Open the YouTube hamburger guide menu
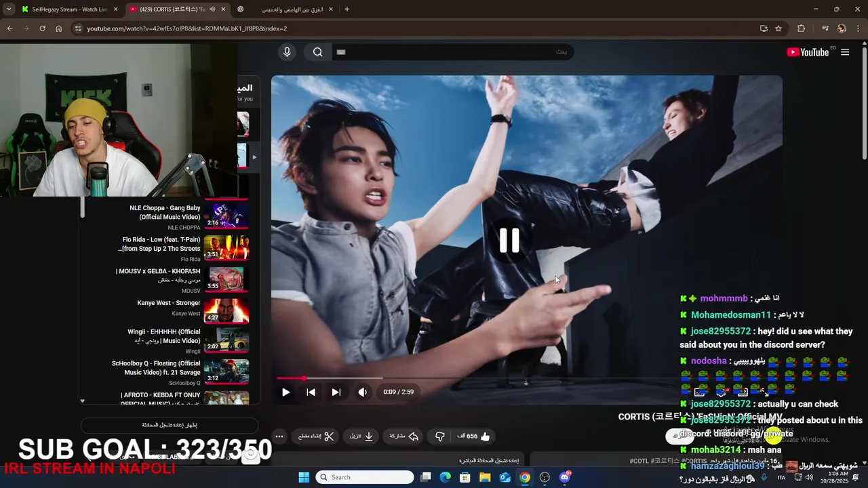 click(x=845, y=52)
